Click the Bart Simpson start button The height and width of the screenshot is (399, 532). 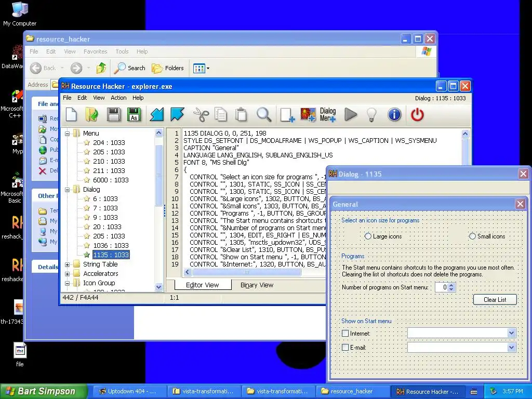pos(44,391)
